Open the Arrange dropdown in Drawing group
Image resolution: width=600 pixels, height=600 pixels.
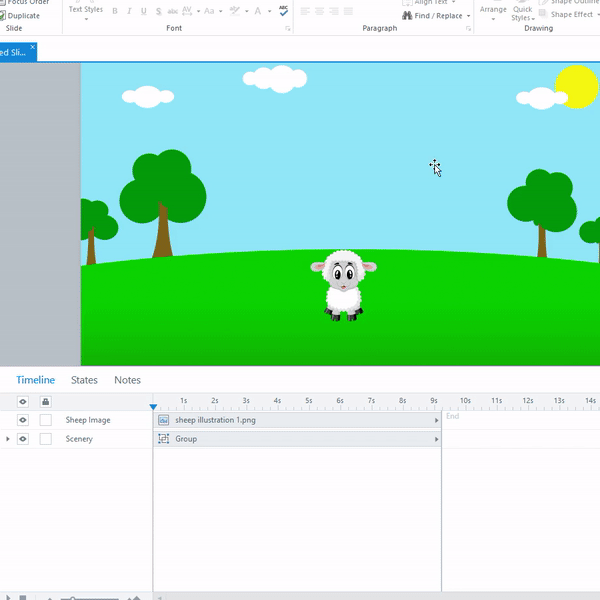tap(493, 12)
